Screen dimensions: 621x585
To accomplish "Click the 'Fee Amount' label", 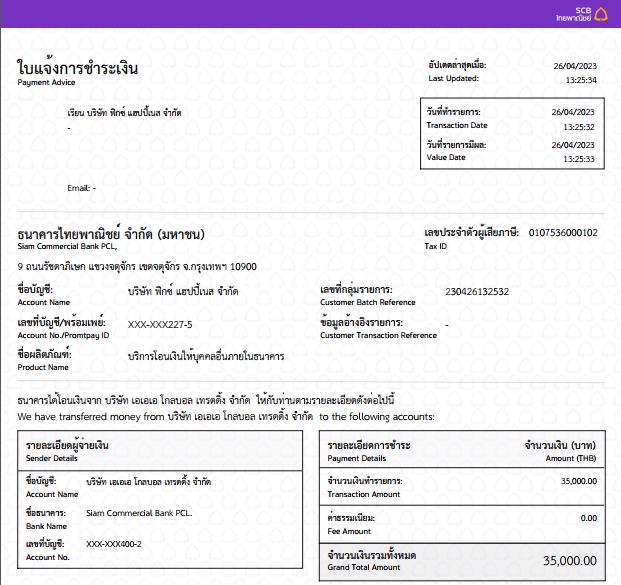I will click(349, 532).
